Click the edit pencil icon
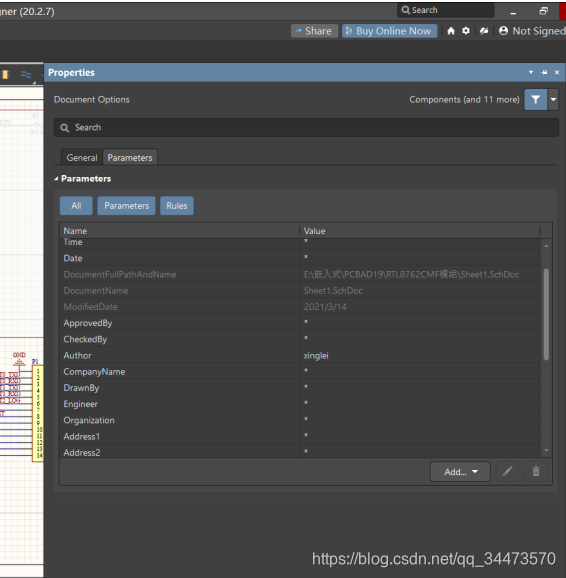The image size is (566, 578). 507,471
